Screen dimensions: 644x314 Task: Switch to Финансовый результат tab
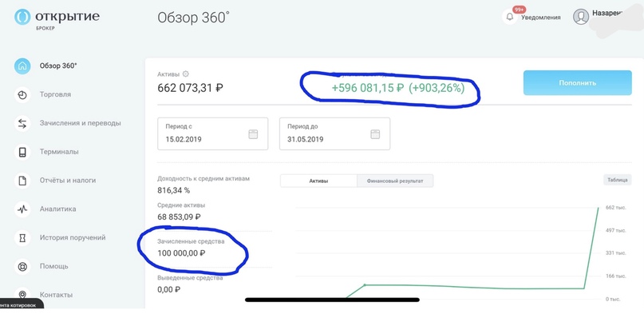point(395,181)
